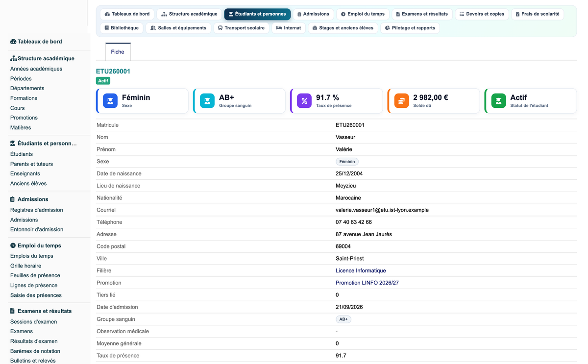Click the percent attendance rate icon
588x364 pixels.
pos(304,101)
